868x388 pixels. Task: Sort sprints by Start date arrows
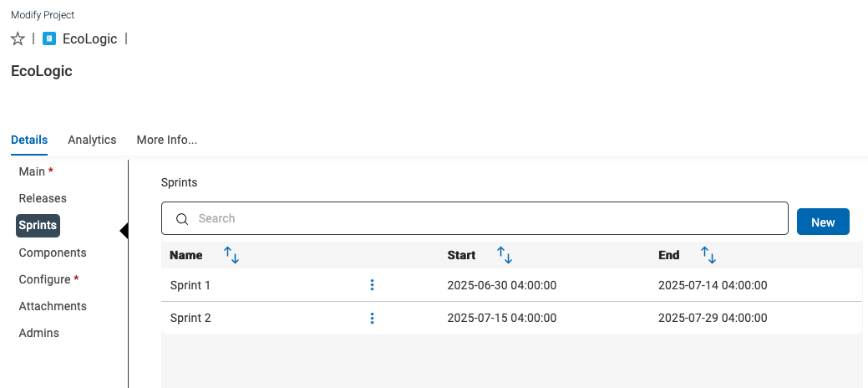[x=505, y=255]
